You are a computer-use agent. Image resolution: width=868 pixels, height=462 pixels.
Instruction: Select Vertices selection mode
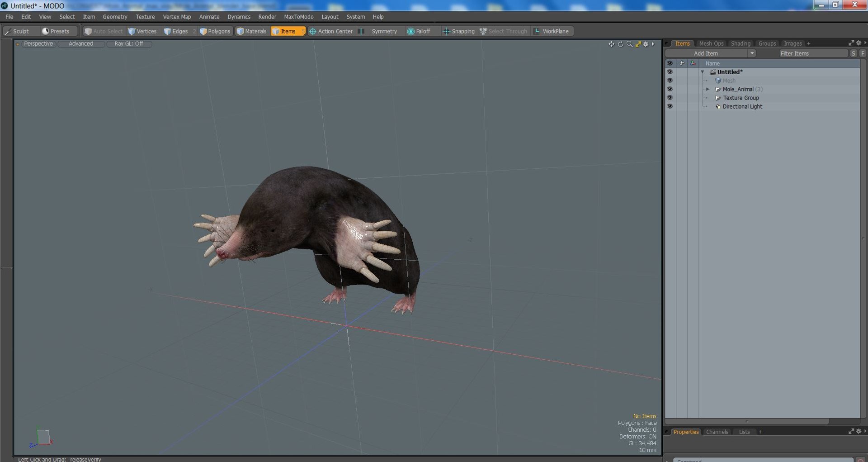coord(142,31)
